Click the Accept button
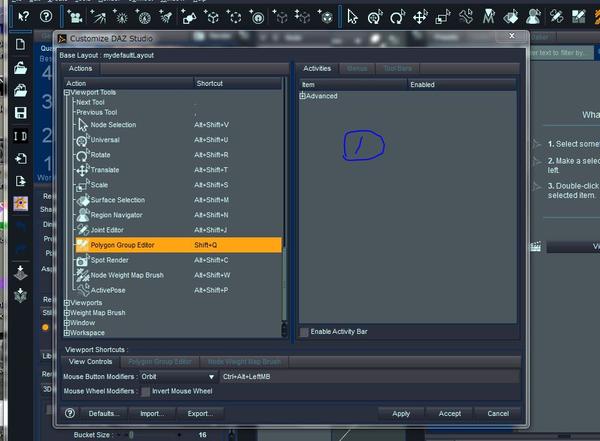This screenshot has width=600, height=441. [x=450, y=413]
